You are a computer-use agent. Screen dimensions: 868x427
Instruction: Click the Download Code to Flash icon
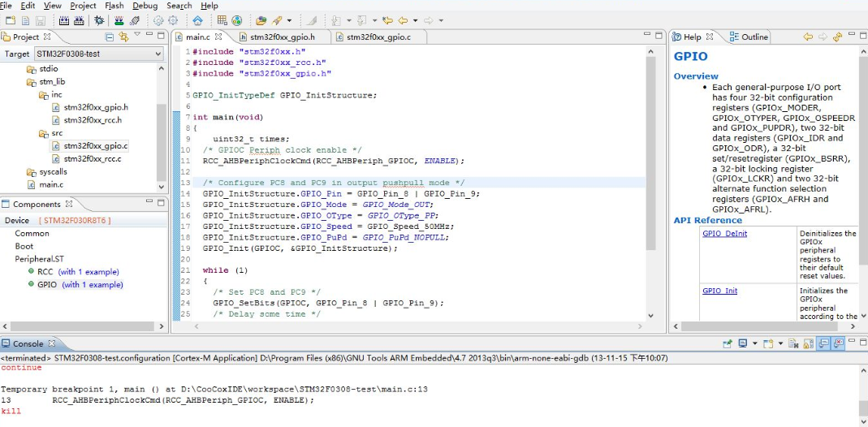pos(119,20)
